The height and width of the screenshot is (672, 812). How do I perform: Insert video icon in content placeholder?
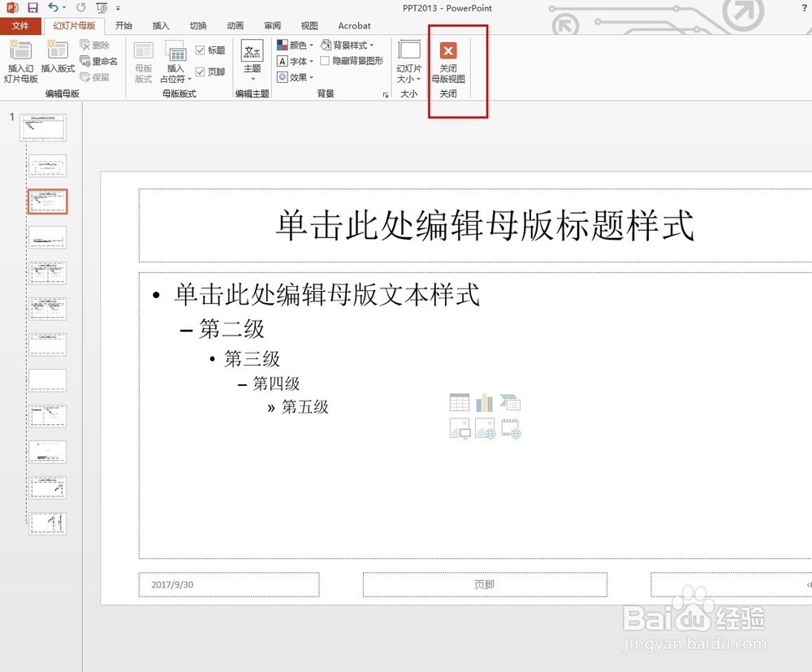511,428
